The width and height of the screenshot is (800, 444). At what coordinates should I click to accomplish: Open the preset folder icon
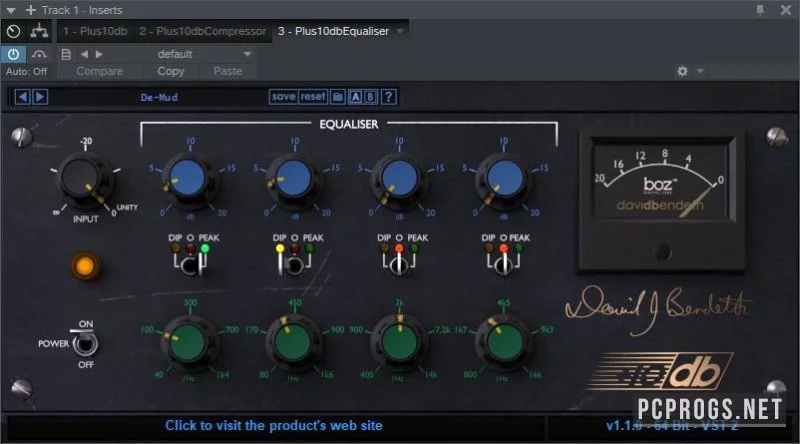tap(337, 97)
